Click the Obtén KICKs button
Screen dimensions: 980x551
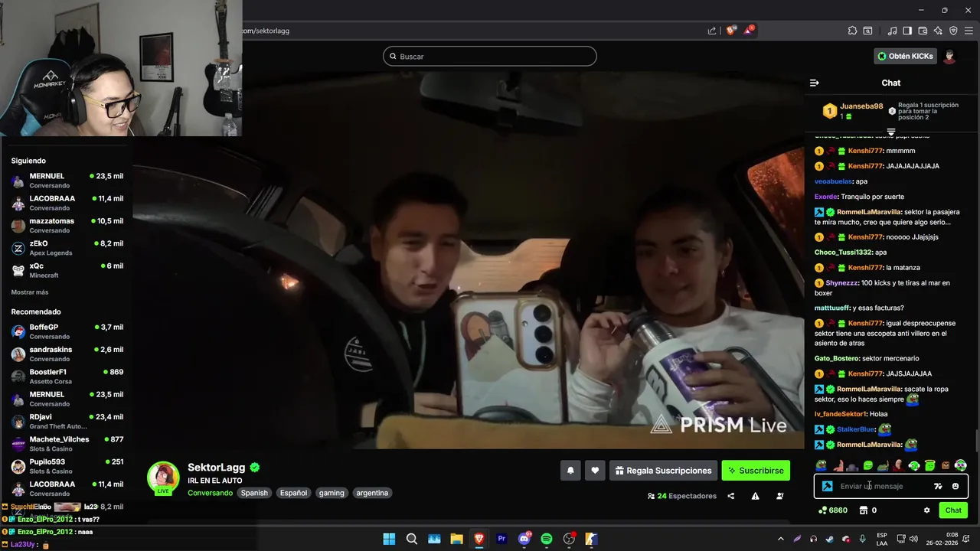pyautogui.click(x=906, y=56)
